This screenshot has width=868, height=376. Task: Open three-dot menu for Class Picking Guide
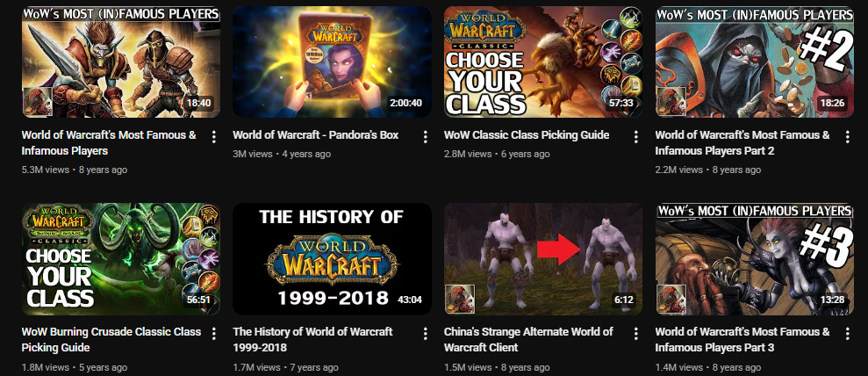point(636,136)
